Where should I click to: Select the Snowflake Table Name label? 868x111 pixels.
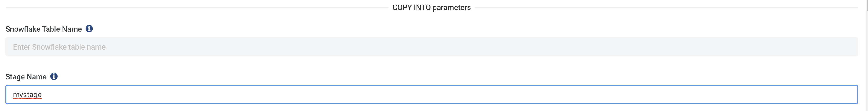click(x=44, y=29)
